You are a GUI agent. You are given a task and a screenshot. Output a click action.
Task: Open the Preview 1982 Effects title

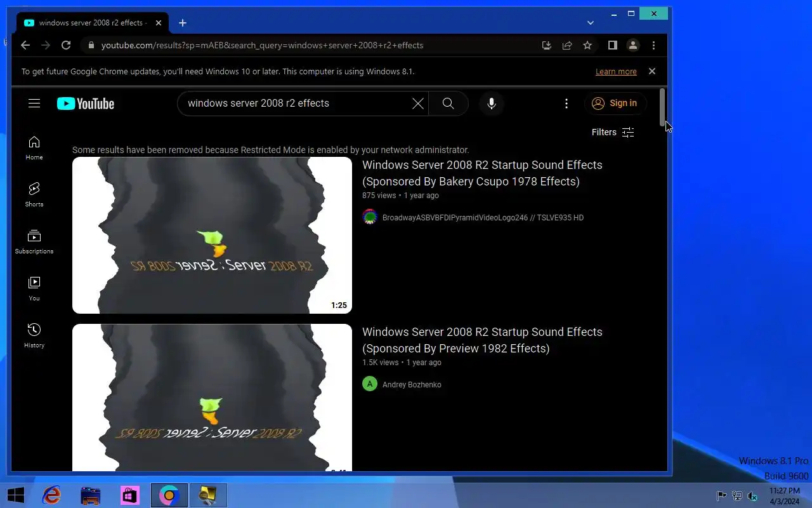(x=482, y=340)
